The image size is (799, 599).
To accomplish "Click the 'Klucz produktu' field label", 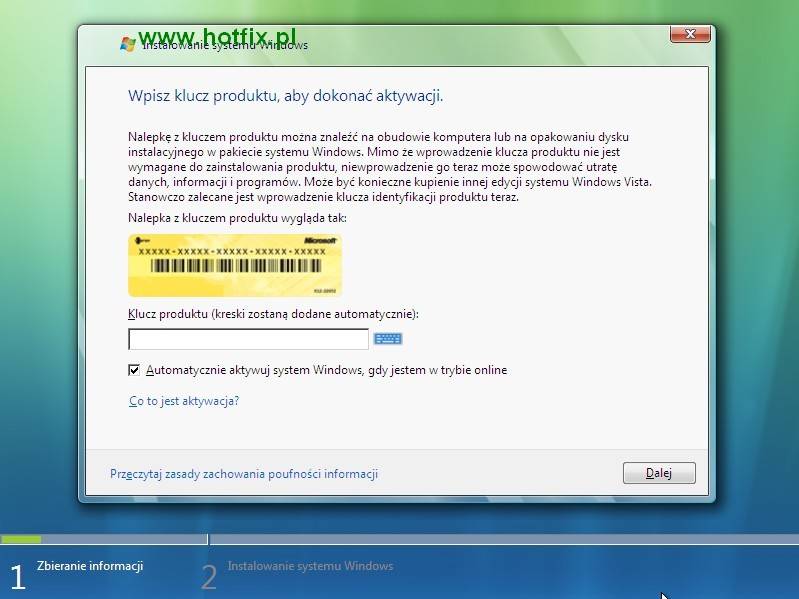I will pyautogui.click(x=273, y=314).
